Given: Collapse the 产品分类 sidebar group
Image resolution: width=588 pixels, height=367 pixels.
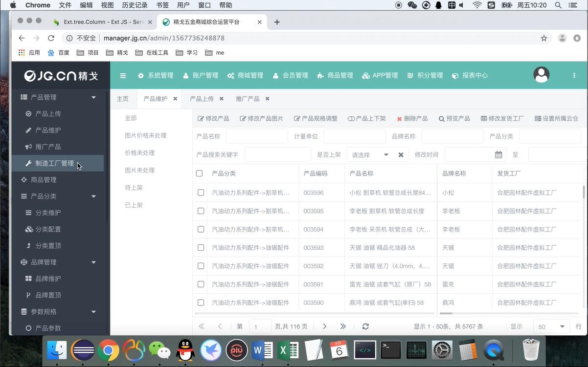Looking at the screenshot, I should click(x=93, y=196).
